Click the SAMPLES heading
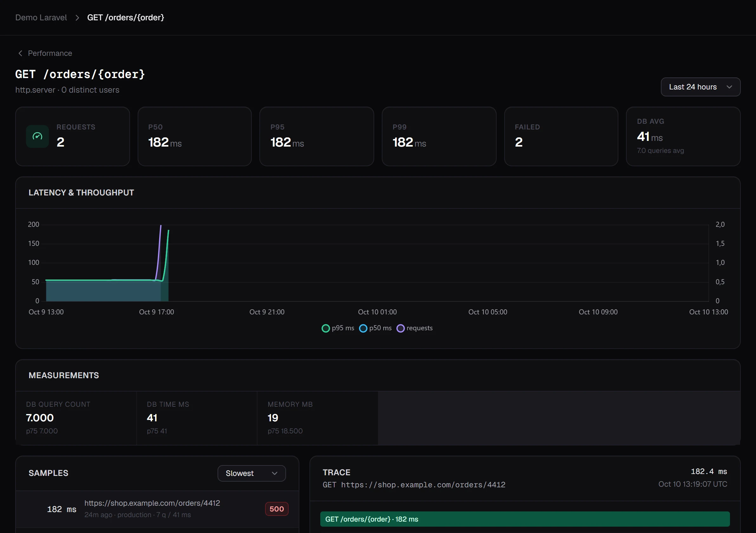Image resolution: width=756 pixels, height=533 pixels. [49, 473]
